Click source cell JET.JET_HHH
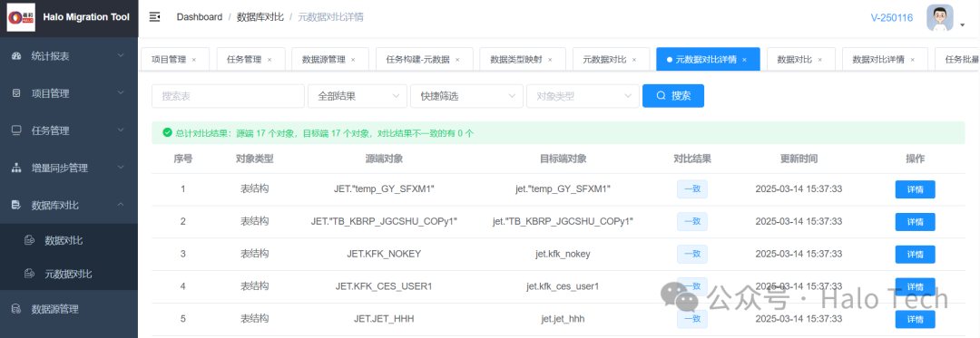980x338 pixels. point(384,319)
